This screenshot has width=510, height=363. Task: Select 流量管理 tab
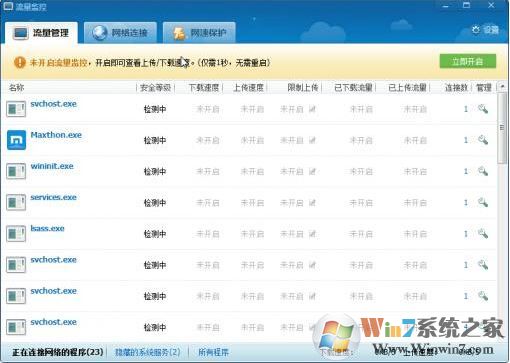pyautogui.click(x=42, y=33)
